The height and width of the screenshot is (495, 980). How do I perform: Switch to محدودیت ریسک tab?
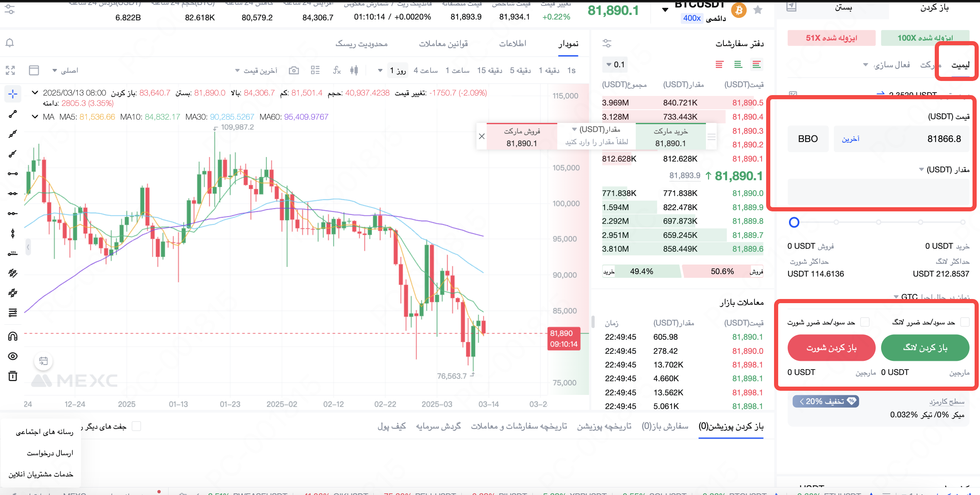point(362,43)
